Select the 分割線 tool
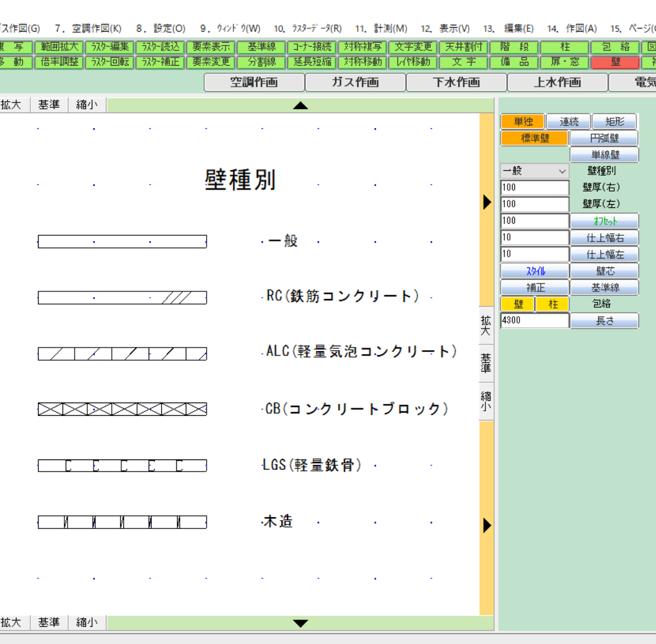 click(262, 63)
